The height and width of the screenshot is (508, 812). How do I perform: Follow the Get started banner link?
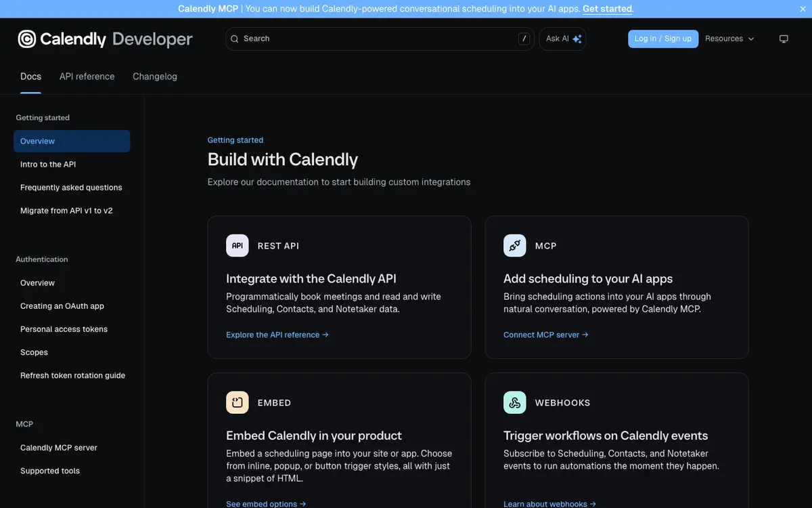[x=607, y=9]
